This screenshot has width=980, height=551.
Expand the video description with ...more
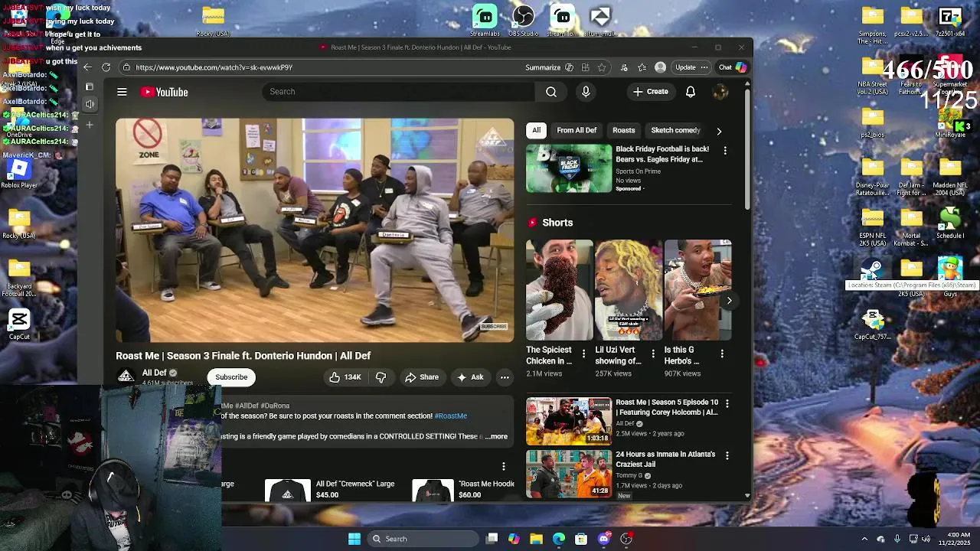[496, 436]
